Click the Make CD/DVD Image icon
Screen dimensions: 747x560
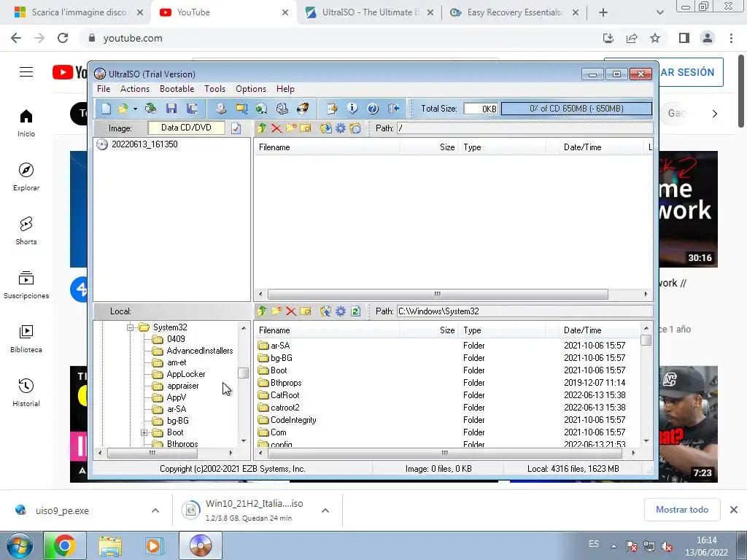(x=220, y=109)
